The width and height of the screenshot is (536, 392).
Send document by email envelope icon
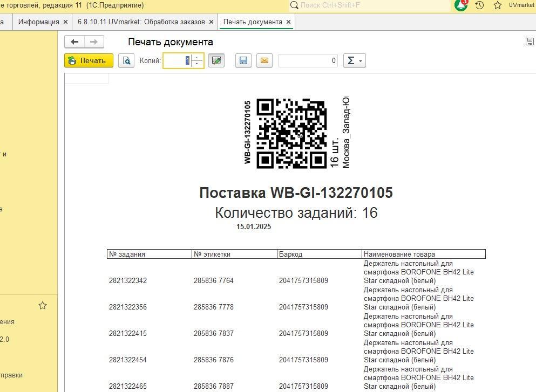point(264,60)
